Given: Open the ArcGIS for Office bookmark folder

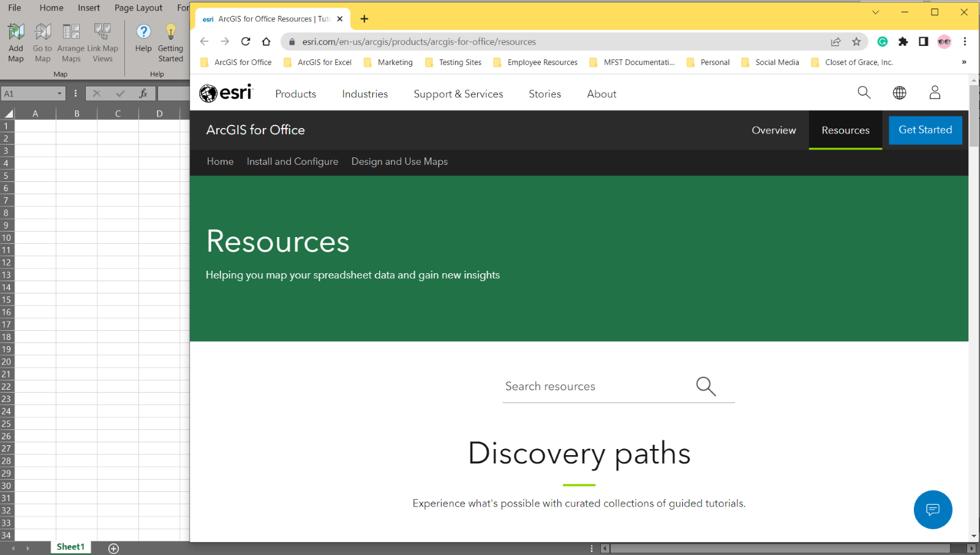Looking at the screenshot, I should (x=236, y=62).
